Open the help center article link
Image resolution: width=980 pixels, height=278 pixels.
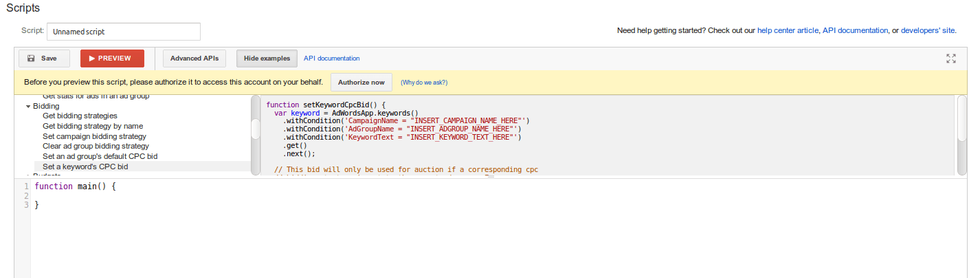click(x=788, y=31)
